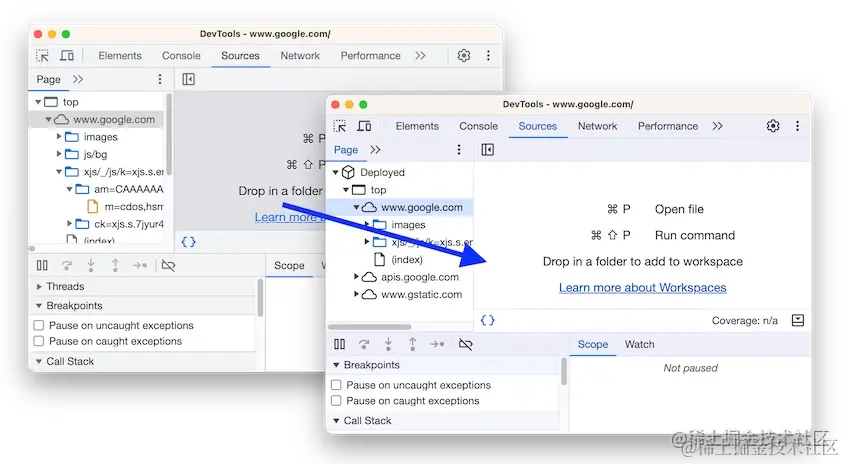
Task: Toggle device toolbar icon in front window
Action: pyautogui.click(x=364, y=126)
